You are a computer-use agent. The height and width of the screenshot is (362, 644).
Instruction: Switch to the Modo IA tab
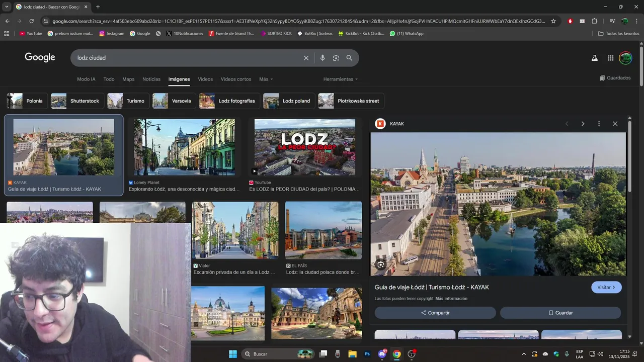tap(86, 79)
